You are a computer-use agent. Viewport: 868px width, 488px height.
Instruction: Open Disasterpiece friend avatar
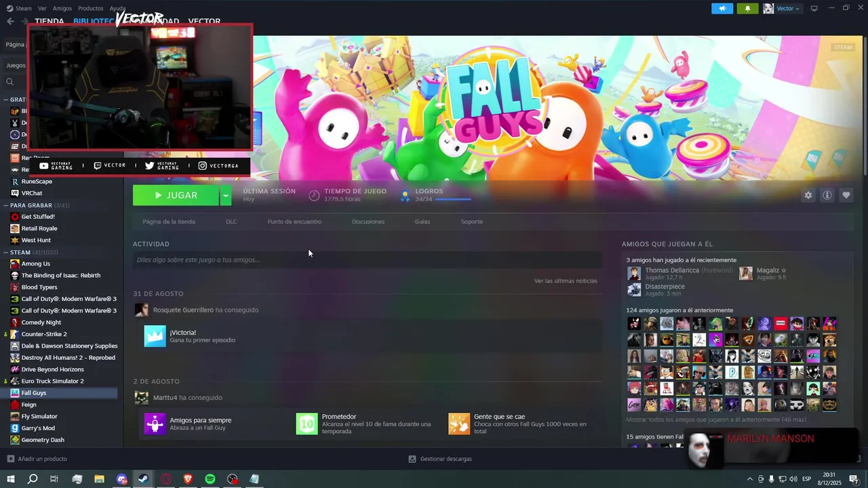(634, 289)
